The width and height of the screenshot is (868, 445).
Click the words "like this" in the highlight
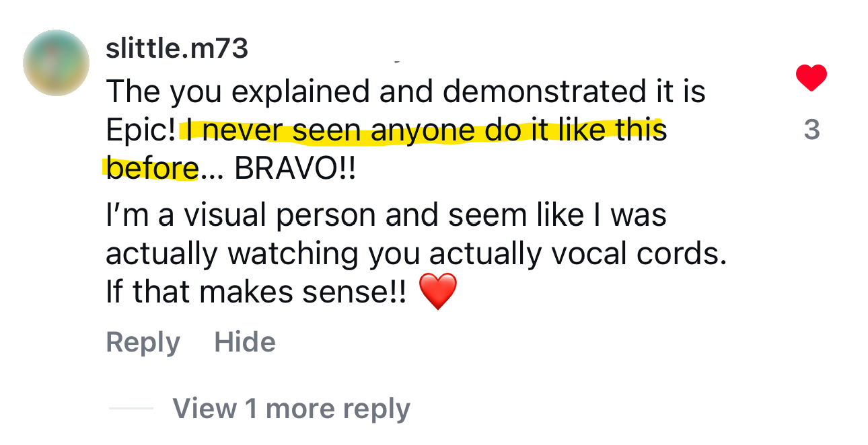[611, 130]
